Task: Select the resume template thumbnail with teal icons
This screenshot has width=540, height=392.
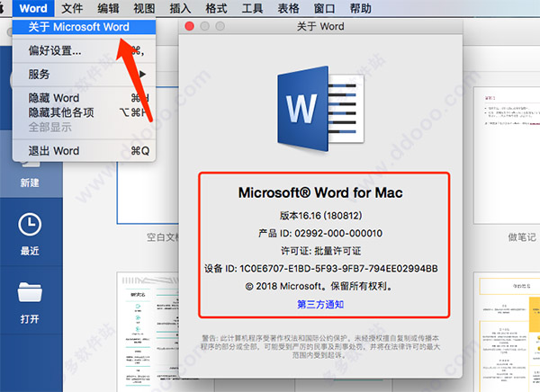Action: (148, 332)
